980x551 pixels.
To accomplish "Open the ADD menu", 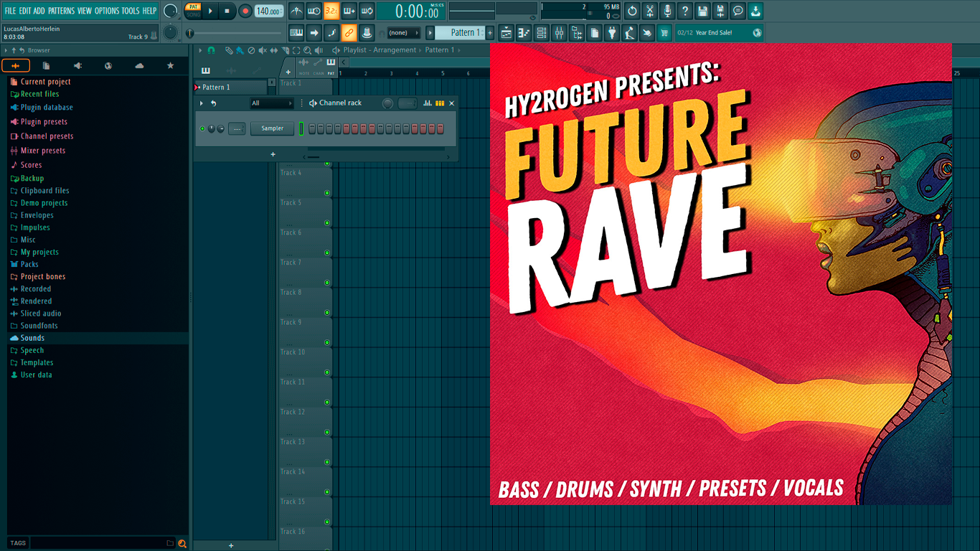I will pyautogui.click(x=39, y=11).
